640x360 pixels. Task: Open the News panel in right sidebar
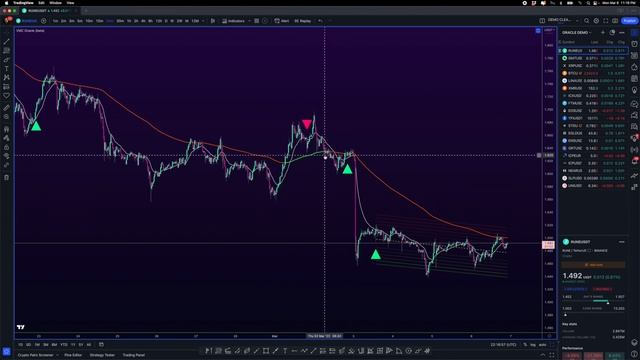click(x=634, y=56)
